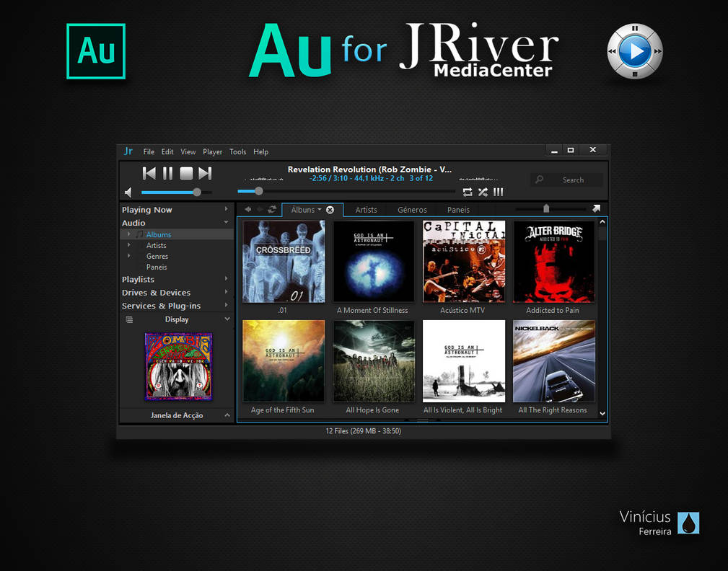Viewport: 728px width, 571px height.
Task: Open Drives & Devices in the sidebar
Action: coord(155,292)
